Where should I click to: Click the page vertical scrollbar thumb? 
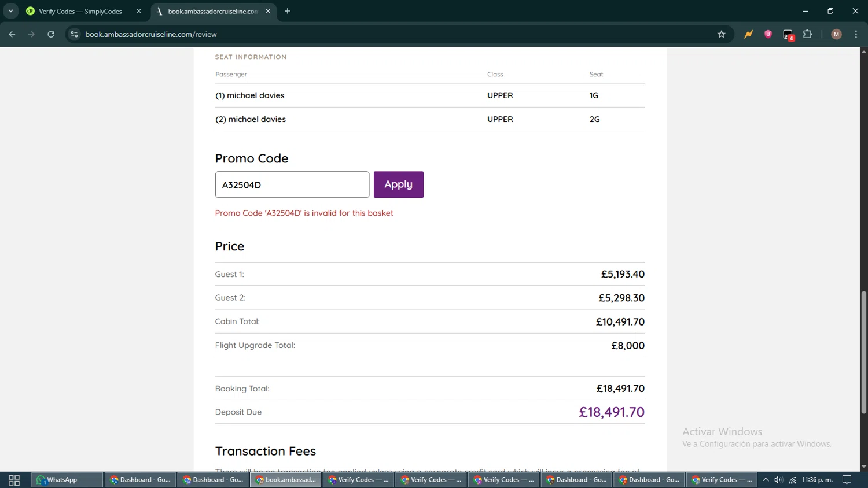[863, 353]
